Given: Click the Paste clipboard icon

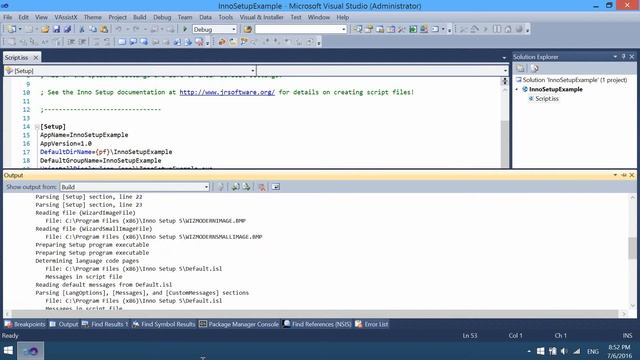Looking at the screenshot, I should click(104, 29).
